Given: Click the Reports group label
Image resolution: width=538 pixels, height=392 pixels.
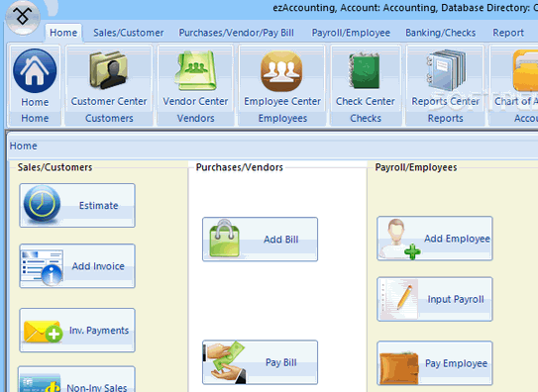Looking at the screenshot, I should [x=445, y=118].
